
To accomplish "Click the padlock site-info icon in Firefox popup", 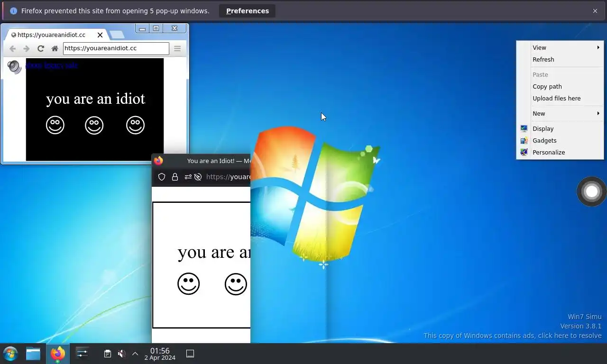I will coord(175,177).
